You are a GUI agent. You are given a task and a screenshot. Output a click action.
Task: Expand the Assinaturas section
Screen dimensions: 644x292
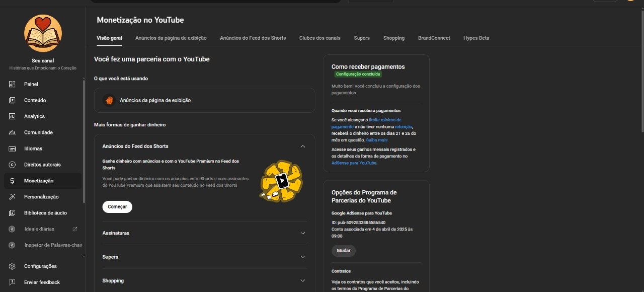pos(302,233)
